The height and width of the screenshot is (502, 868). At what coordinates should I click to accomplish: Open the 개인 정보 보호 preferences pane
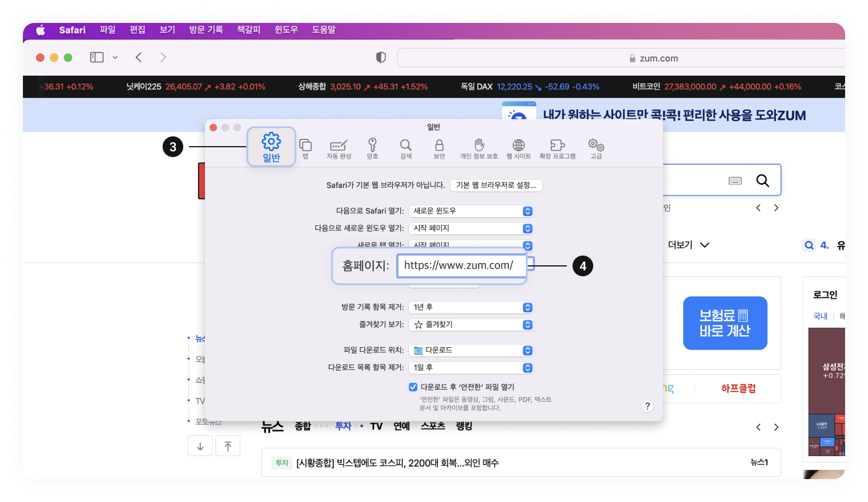point(479,147)
